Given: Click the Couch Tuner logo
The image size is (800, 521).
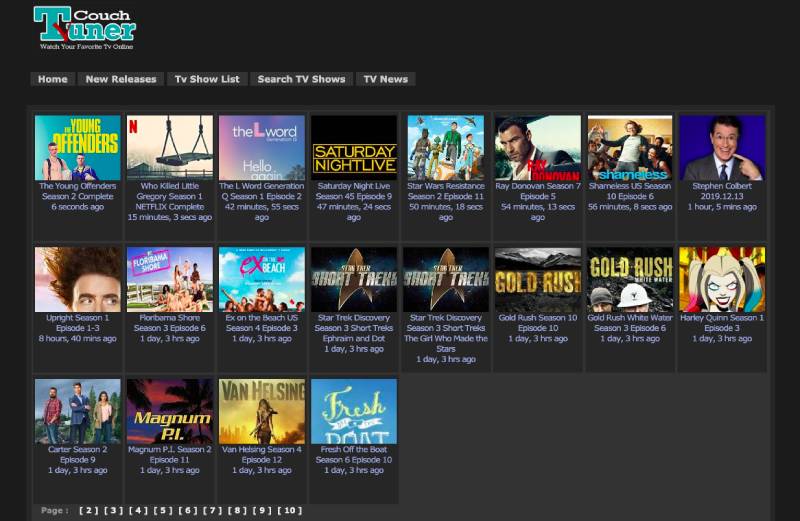Looking at the screenshot, I should pos(85,28).
